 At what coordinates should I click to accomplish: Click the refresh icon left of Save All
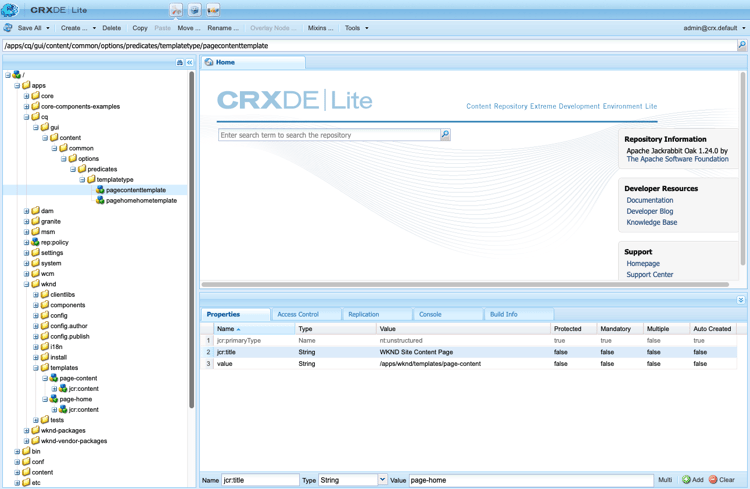8,28
